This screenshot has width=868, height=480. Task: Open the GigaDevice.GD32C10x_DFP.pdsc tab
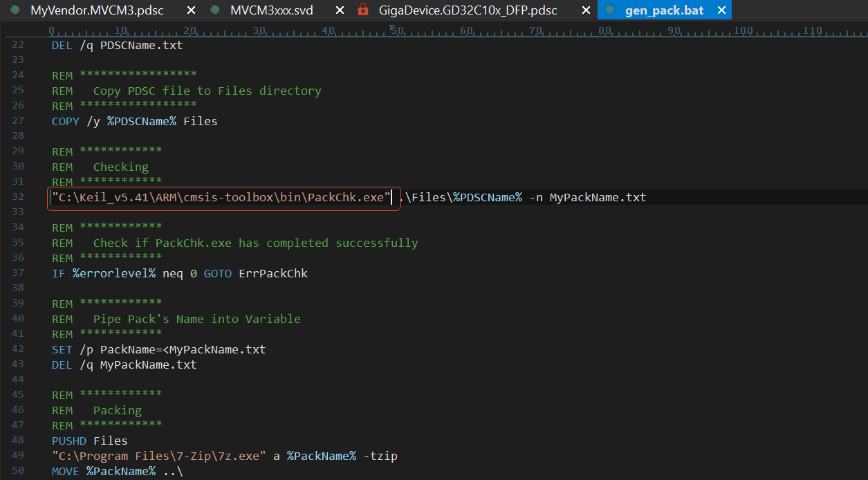468,10
